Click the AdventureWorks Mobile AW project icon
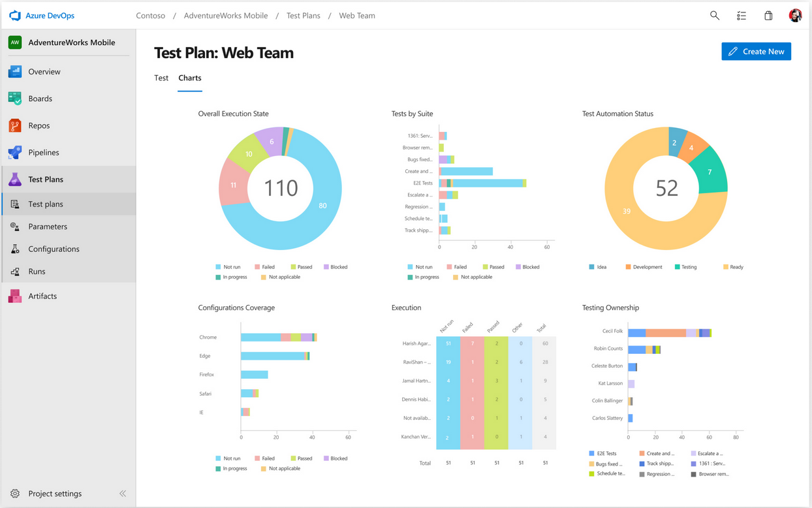 pos(14,42)
